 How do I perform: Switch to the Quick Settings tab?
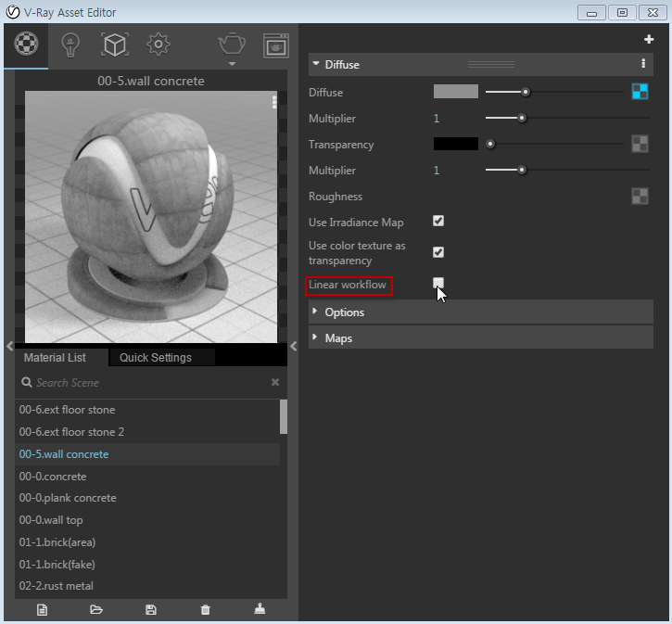162,357
